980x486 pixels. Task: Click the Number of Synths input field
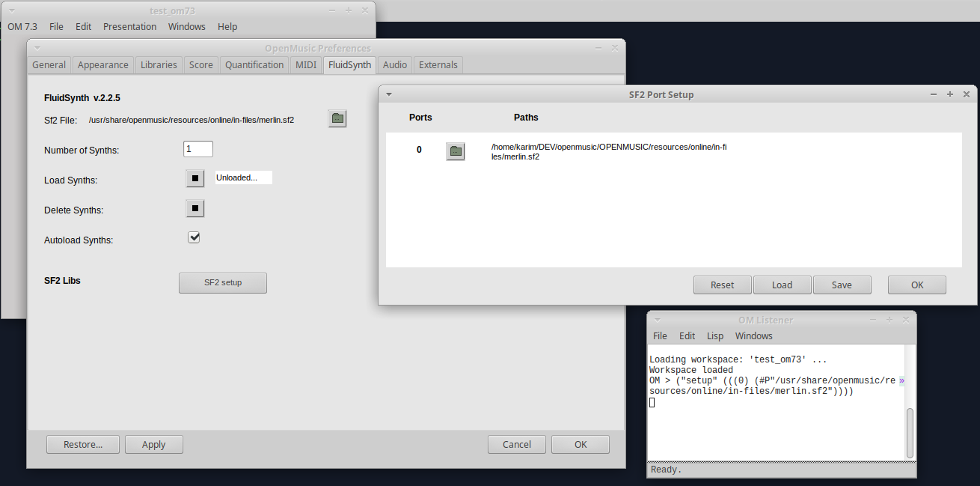click(198, 149)
